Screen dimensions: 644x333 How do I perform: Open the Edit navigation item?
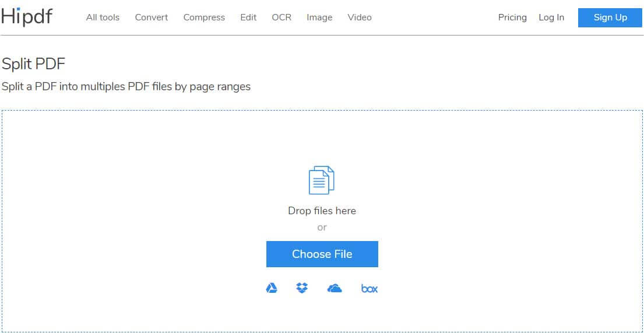[248, 17]
